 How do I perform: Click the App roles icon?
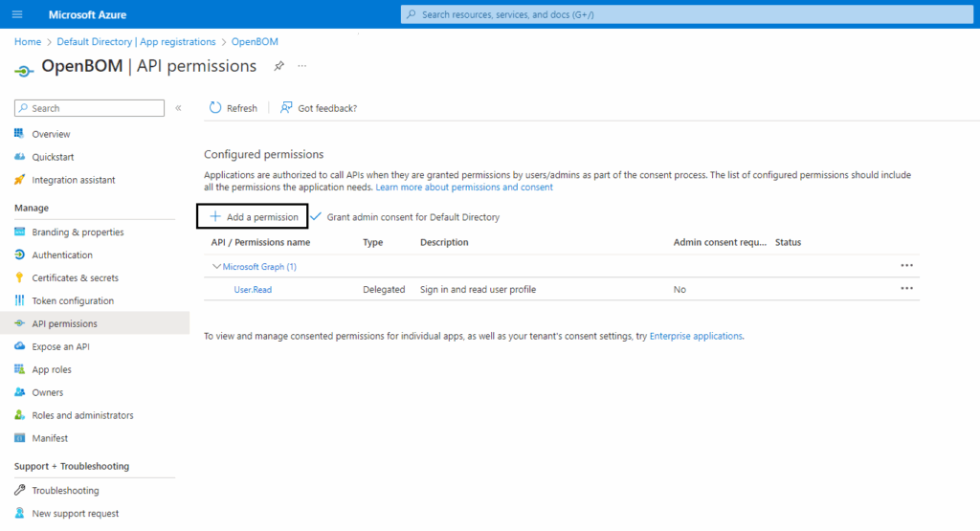point(19,369)
